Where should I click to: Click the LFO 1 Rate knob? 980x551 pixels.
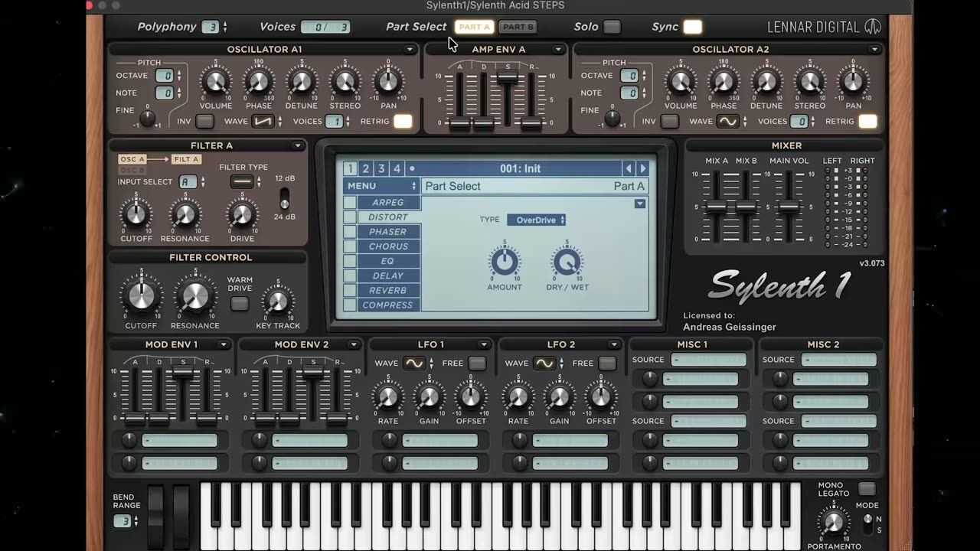tap(388, 397)
